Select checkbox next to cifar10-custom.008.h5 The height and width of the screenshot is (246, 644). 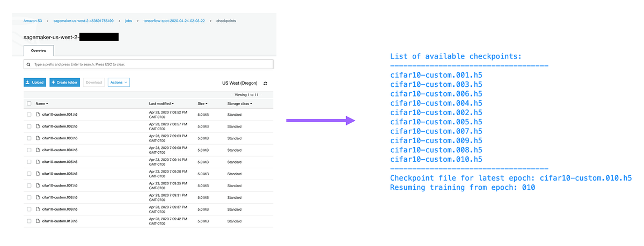(x=29, y=197)
